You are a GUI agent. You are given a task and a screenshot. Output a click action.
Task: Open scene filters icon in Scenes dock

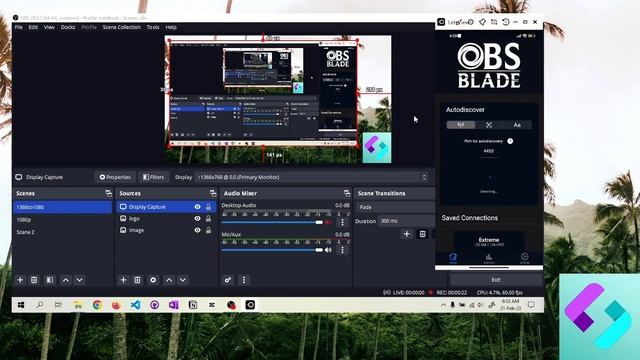click(x=49, y=280)
